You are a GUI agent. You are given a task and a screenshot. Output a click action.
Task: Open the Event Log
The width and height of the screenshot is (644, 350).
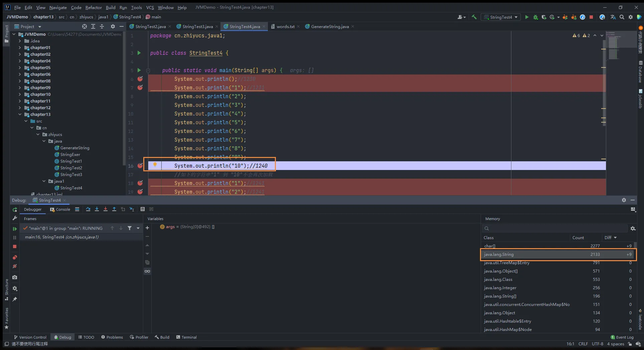point(622,337)
